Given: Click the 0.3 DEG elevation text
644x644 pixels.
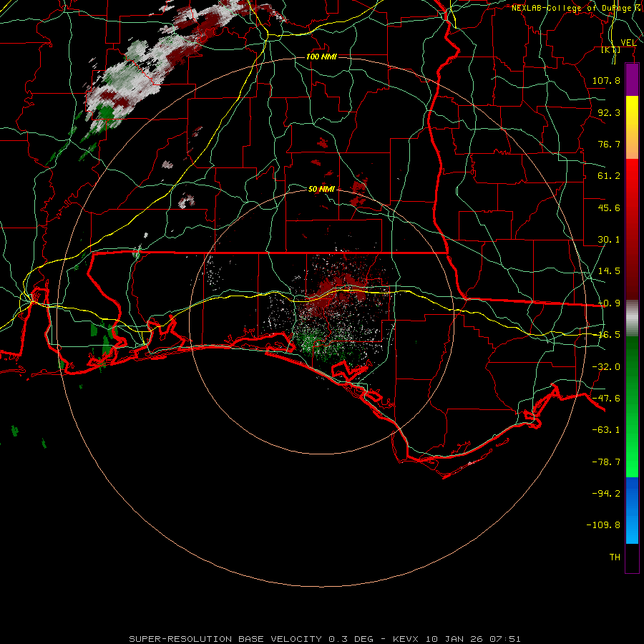Looking at the screenshot, I should tap(351, 639).
